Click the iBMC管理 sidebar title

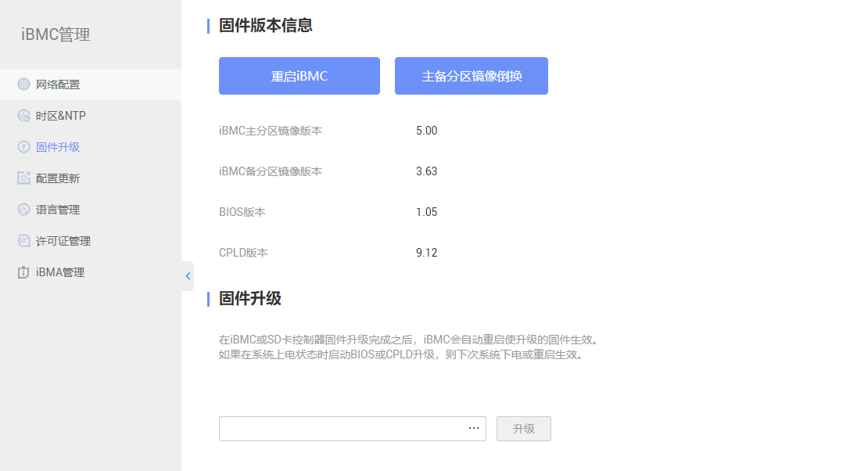56,34
